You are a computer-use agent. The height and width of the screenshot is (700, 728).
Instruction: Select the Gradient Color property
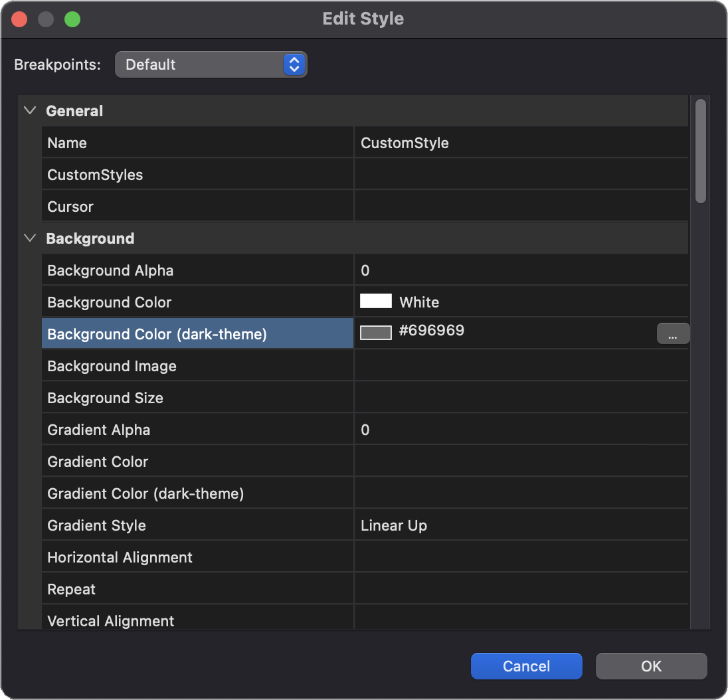pyautogui.click(x=197, y=462)
